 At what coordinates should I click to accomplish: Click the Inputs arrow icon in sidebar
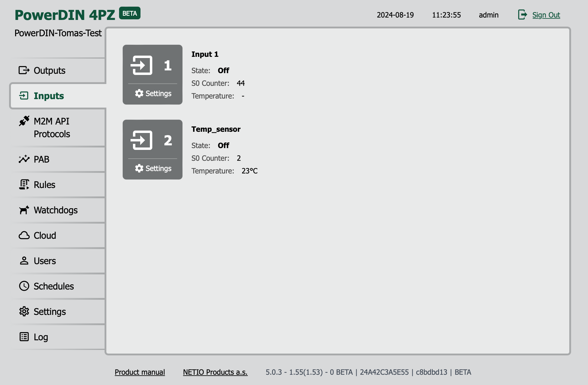point(24,95)
